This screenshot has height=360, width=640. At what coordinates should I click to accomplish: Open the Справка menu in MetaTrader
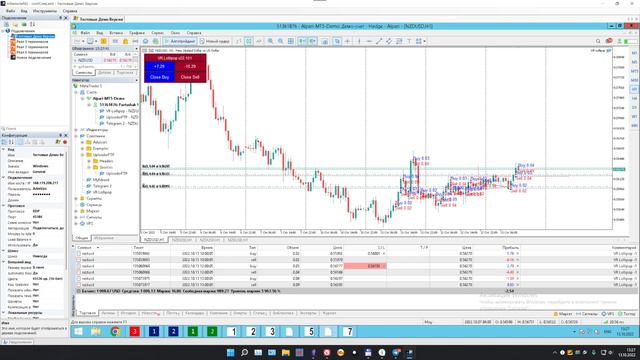(x=194, y=33)
